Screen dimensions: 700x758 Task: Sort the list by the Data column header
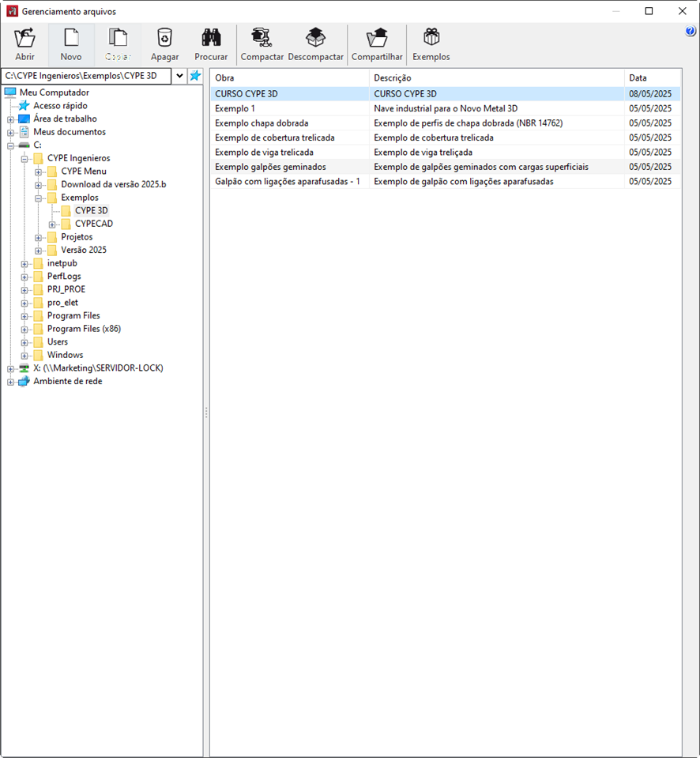(653, 77)
